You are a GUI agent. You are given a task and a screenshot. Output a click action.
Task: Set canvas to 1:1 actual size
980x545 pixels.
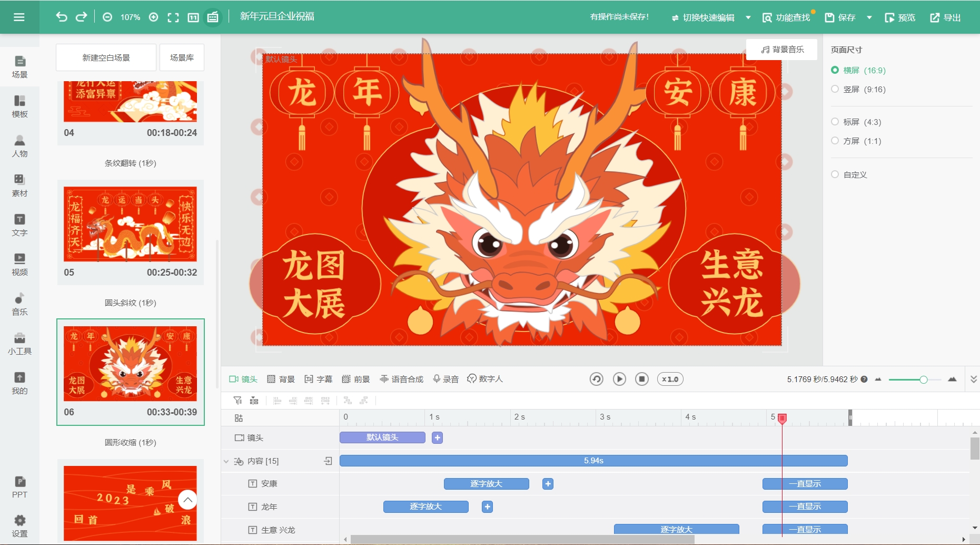pos(193,17)
